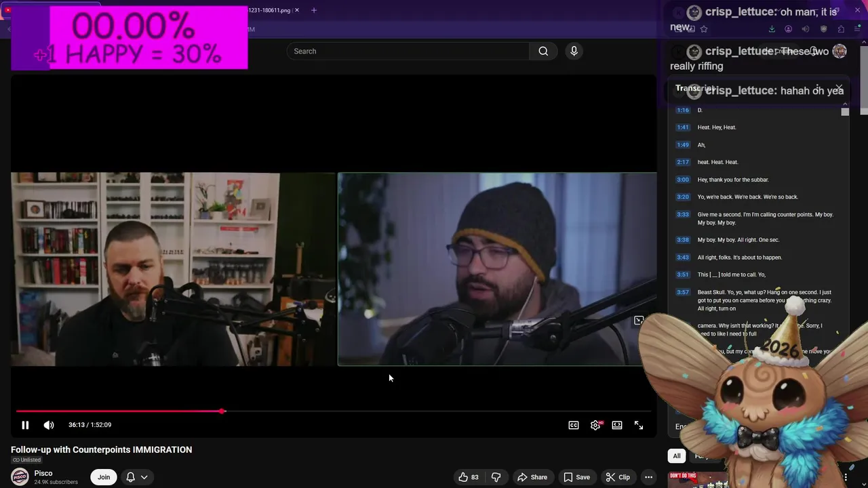Click video title 'Follow-up with Counterpoints IMMIGRATION'
The image size is (868, 488).
click(101, 449)
